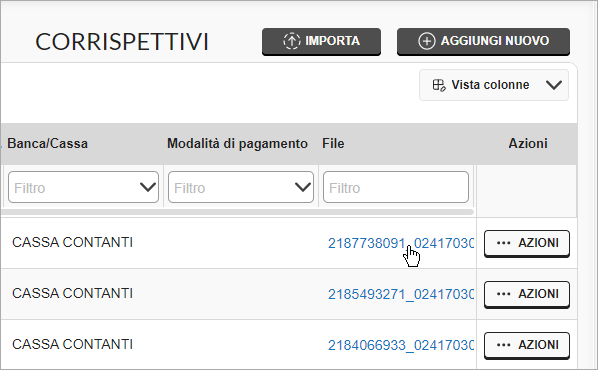Open file link 2185493271_0241703
This screenshot has height=370, width=598.
point(400,294)
